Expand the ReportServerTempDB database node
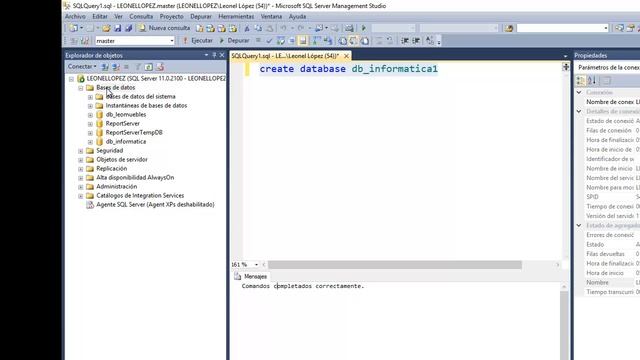640x360 pixels. [x=90, y=133]
